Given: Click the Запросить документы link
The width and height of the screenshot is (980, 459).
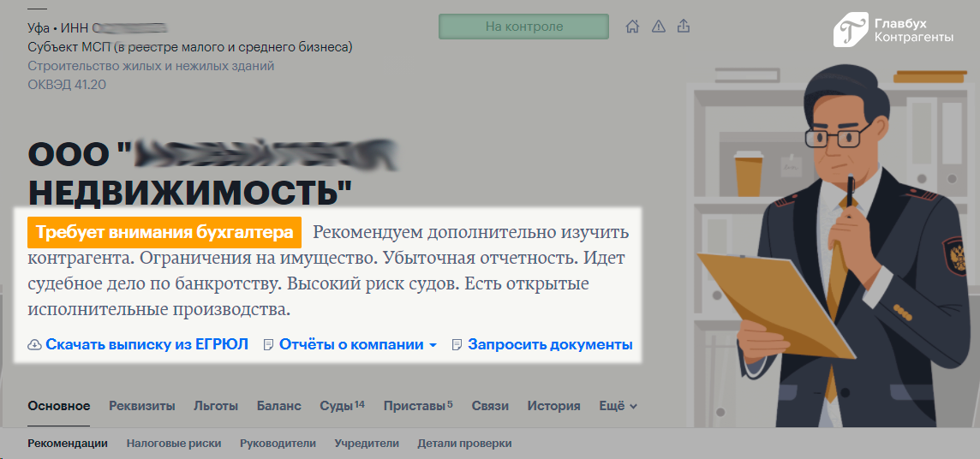Looking at the screenshot, I should coord(550,345).
